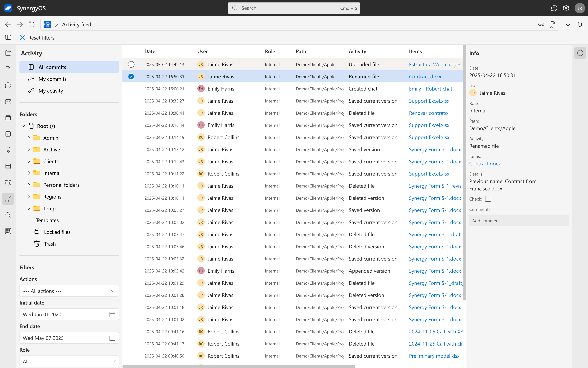Viewport: 588px width, 368px height.
Task: Open the Role filter dropdown
Action: (69, 361)
